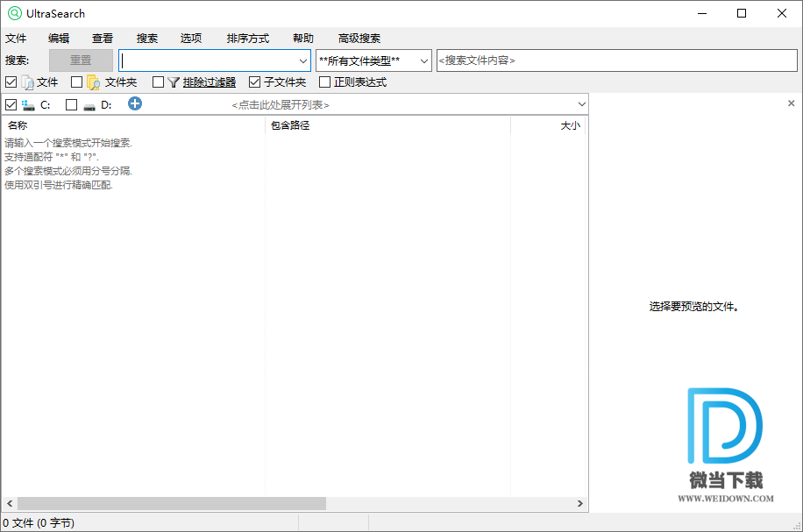The image size is (803, 532).
Task: Click the blue plus add-drive icon
Action: 135,104
